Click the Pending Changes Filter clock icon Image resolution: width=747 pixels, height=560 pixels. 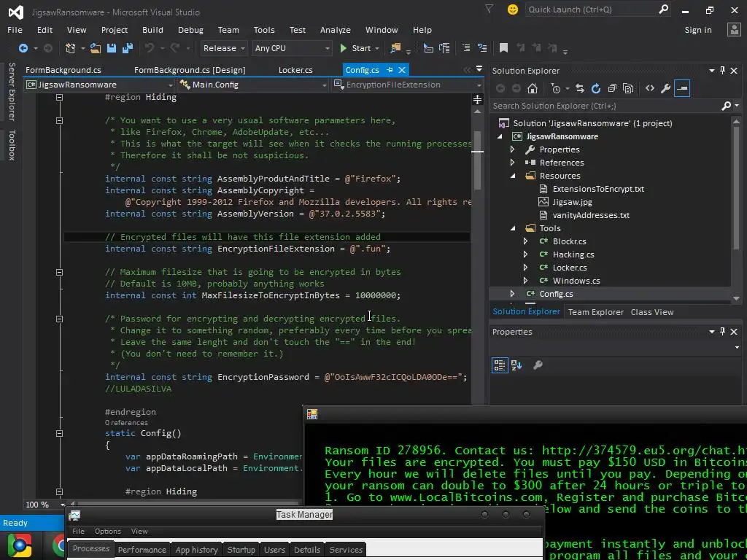(556, 88)
